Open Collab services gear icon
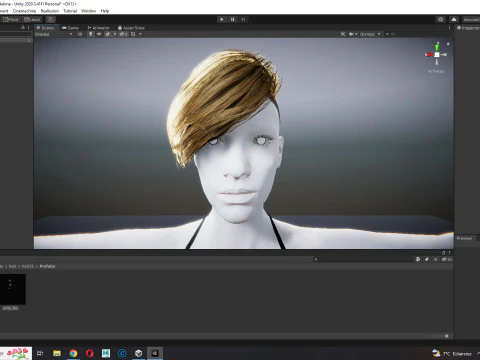This screenshot has width=480, height=360. pyautogui.click(x=441, y=19)
